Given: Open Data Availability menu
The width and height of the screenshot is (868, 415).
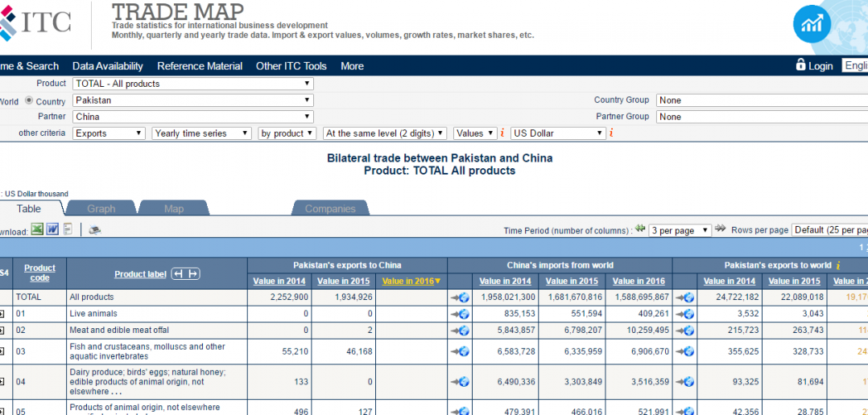Looking at the screenshot, I should [107, 66].
